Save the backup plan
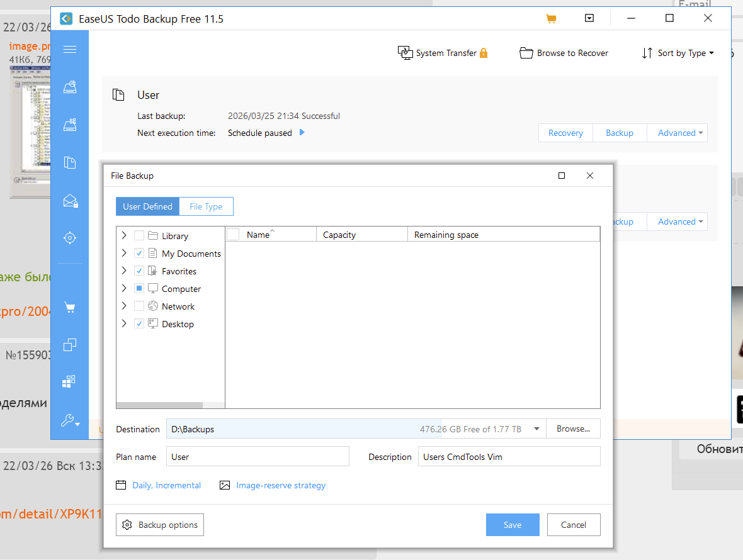 click(x=513, y=525)
